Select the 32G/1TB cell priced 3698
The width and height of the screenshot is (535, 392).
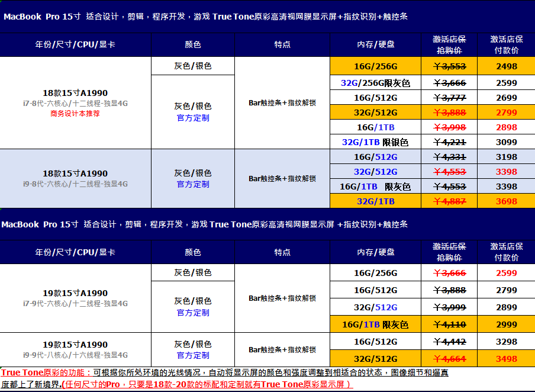[x=375, y=201]
